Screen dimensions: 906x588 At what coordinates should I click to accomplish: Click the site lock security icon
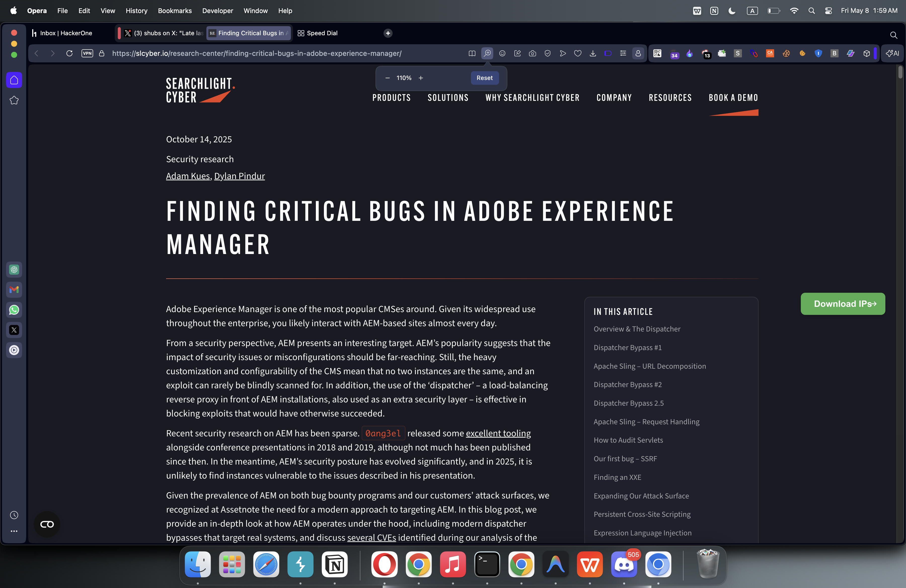[x=102, y=53]
